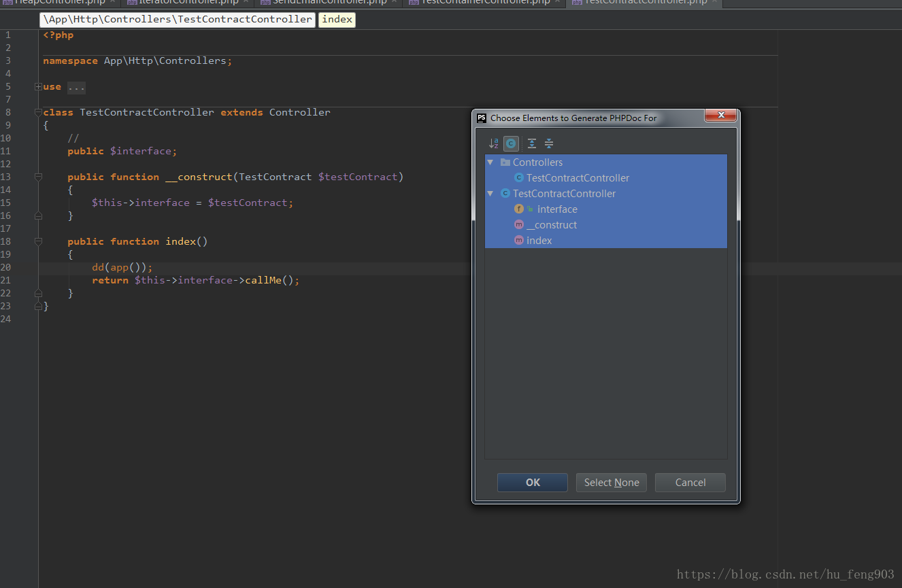
Task: Click the Select None button
Action: click(612, 483)
